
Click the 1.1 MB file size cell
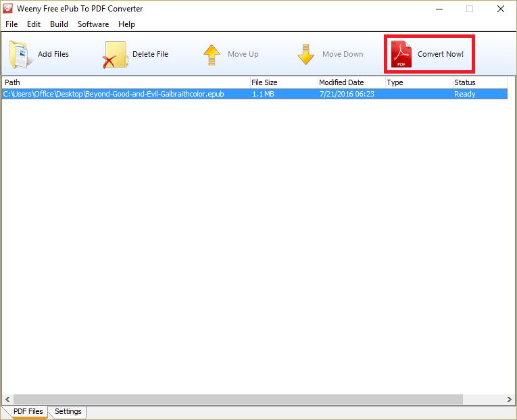pyautogui.click(x=263, y=94)
